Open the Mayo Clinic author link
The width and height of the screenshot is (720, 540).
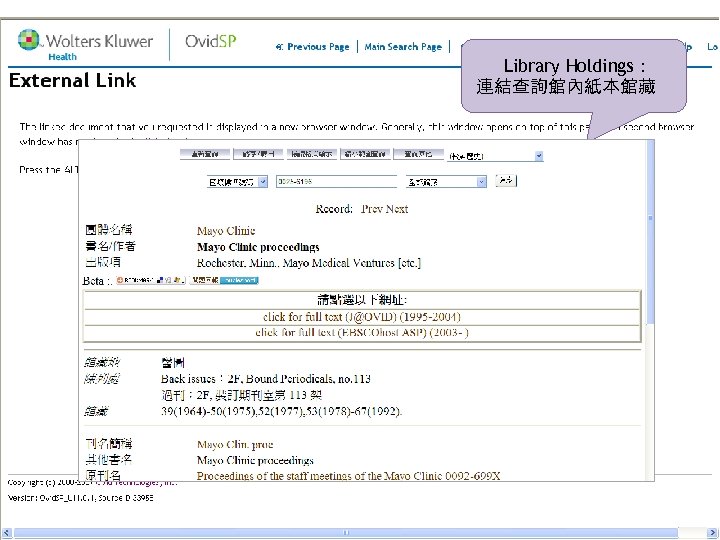(226, 231)
